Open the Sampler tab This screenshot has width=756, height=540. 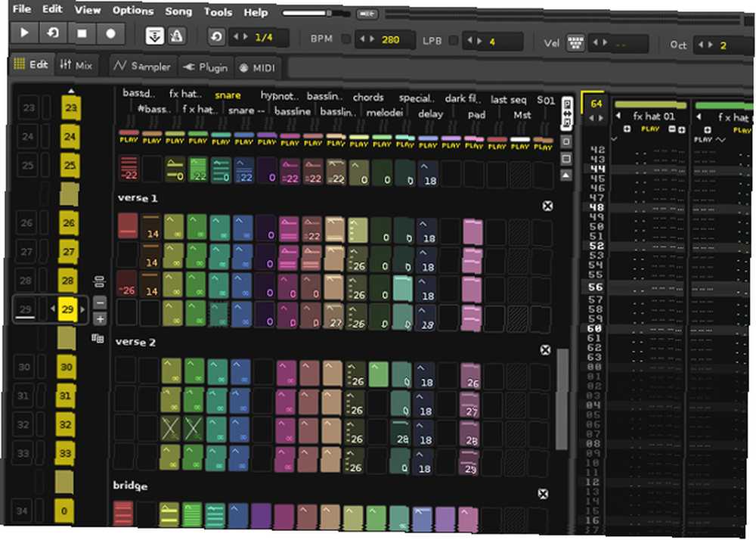tap(143, 66)
